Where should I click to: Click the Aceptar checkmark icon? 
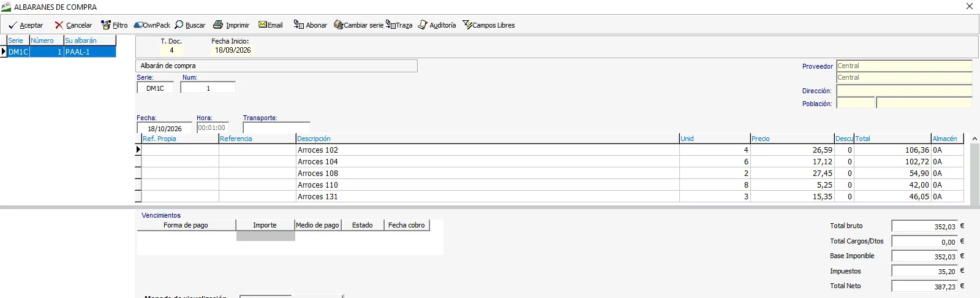pyautogui.click(x=12, y=25)
